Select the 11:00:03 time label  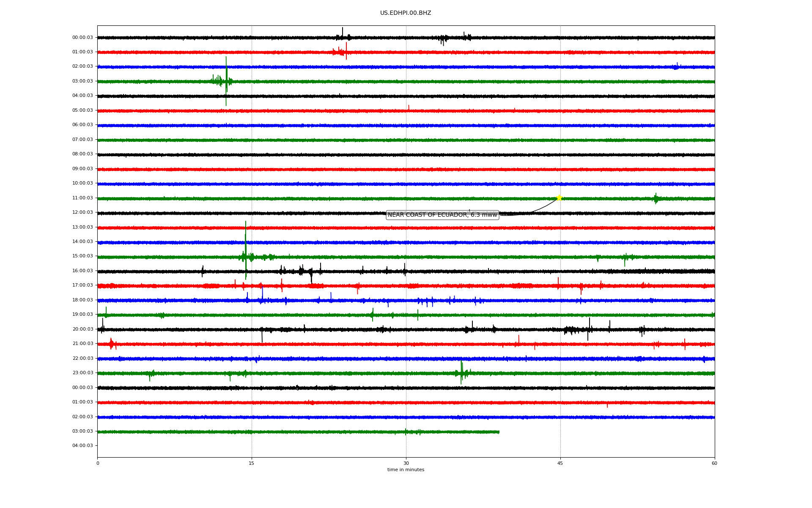point(82,198)
